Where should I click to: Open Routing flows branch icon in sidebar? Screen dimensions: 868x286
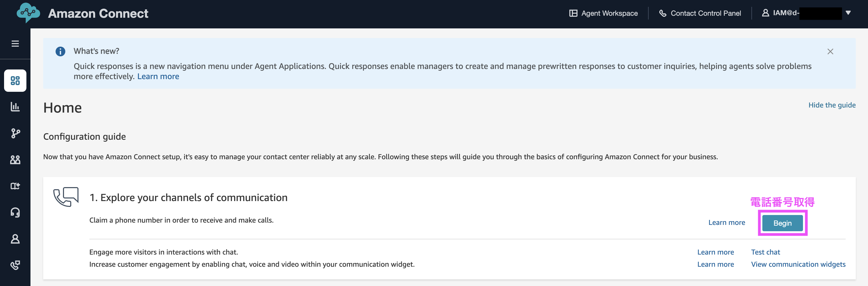pos(15,133)
